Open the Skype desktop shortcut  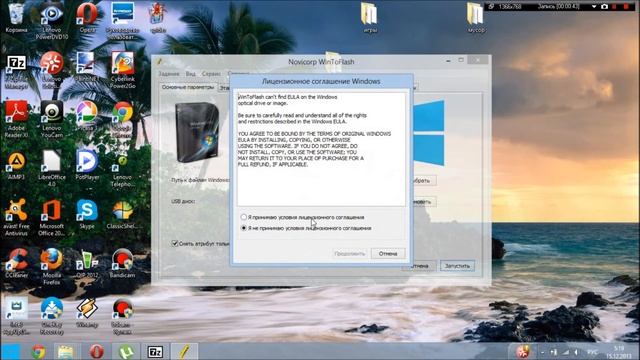(87, 214)
